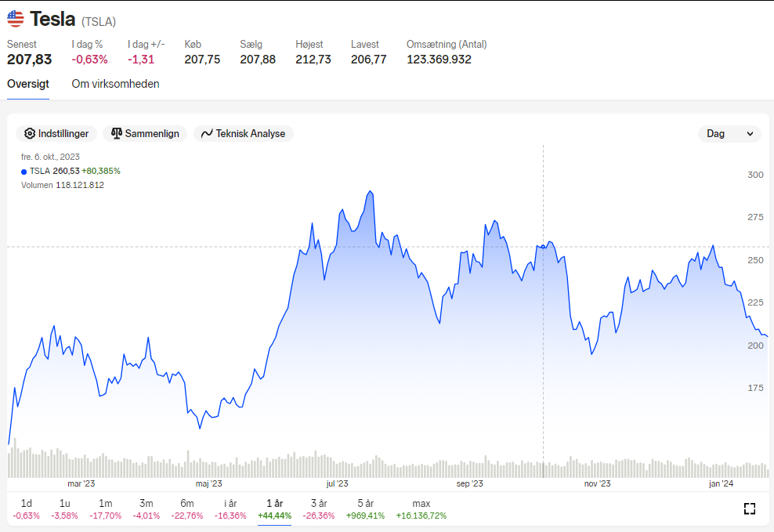The image size is (774, 532).
Task: Click the Omsætning value 123.369.932
Action: pos(439,60)
